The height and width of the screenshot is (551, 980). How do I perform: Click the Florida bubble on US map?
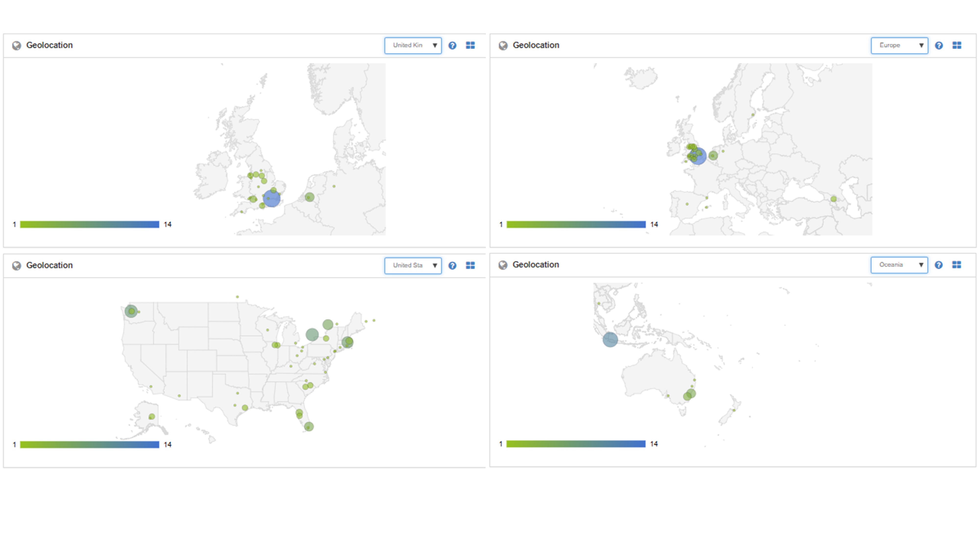tap(309, 427)
